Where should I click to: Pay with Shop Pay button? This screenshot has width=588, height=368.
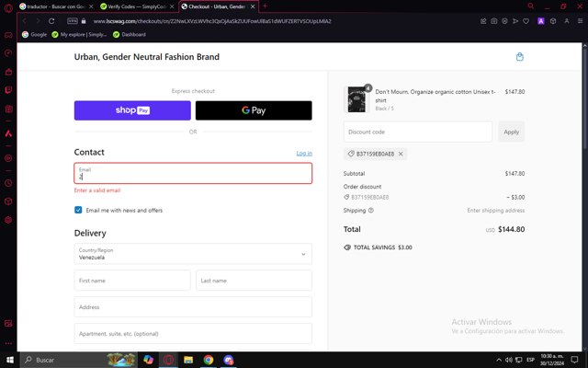tap(132, 110)
